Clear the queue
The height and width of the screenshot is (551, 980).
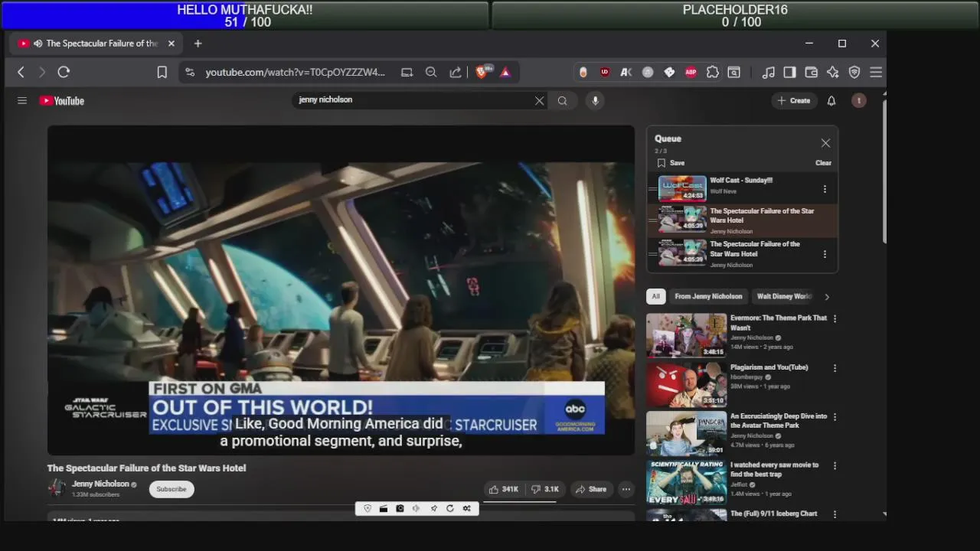(x=823, y=163)
